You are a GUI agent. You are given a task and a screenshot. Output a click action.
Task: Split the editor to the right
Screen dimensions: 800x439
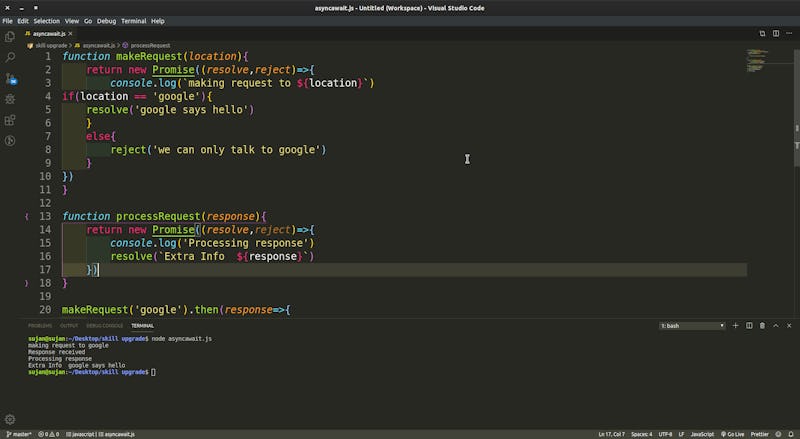coord(776,33)
